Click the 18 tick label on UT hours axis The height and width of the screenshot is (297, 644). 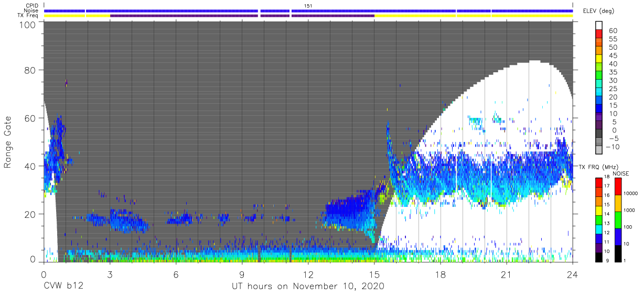pos(440,274)
